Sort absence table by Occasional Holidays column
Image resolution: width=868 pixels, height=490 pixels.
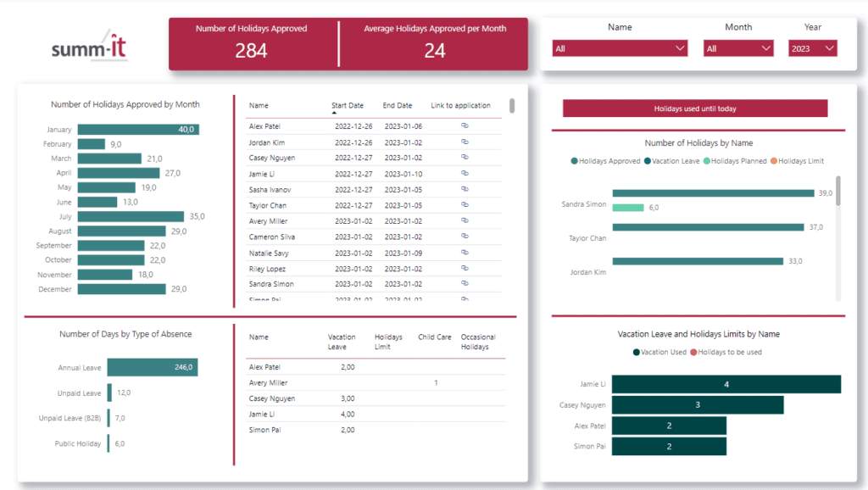(478, 342)
